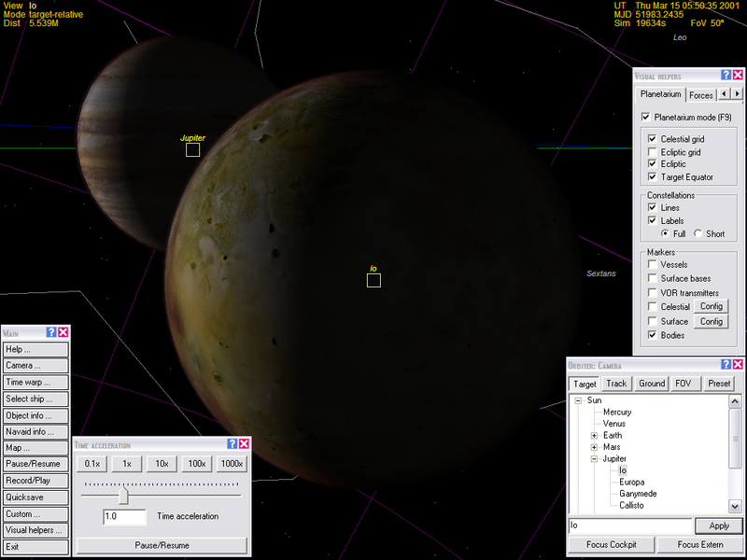Select Full label radio button
Viewport: 747px width, 560px height.
pyautogui.click(x=665, y=234)
